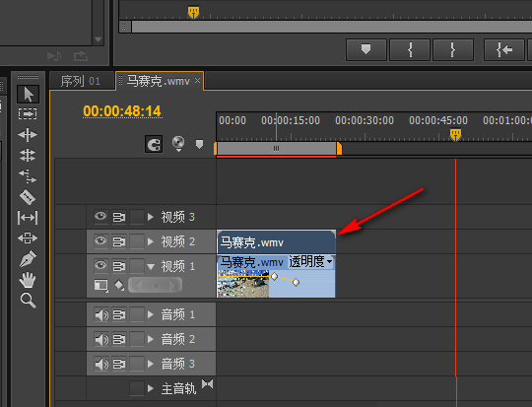This screenshot has height=407, width=532.
Task: Click the Go to In Point button
Action: point(504,49)
